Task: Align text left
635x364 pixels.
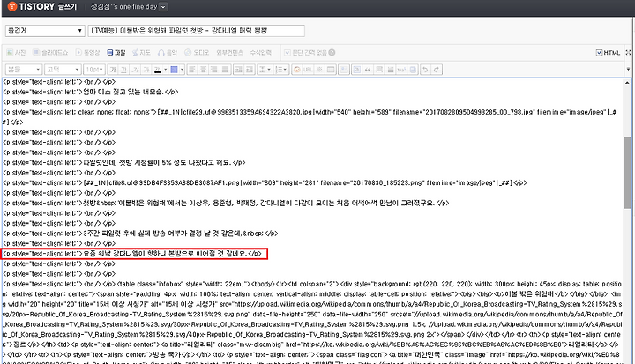Action: pos(192,70)
